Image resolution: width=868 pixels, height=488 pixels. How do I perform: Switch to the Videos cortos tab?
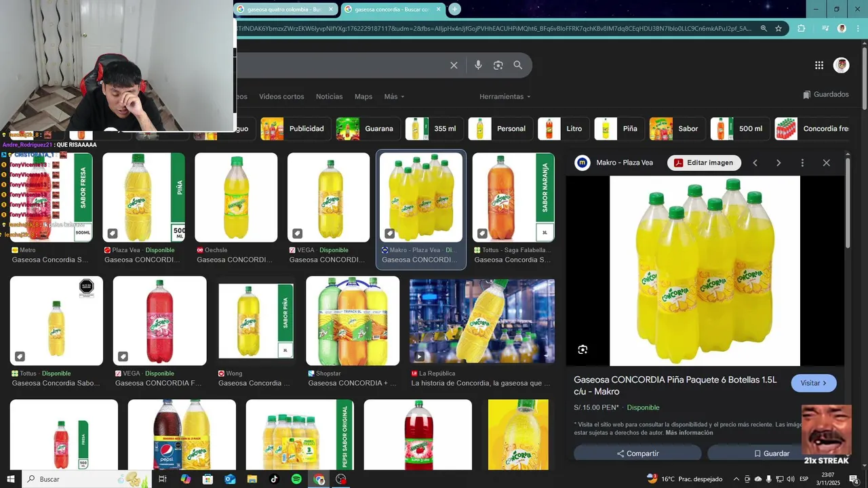tap(281, 96)
